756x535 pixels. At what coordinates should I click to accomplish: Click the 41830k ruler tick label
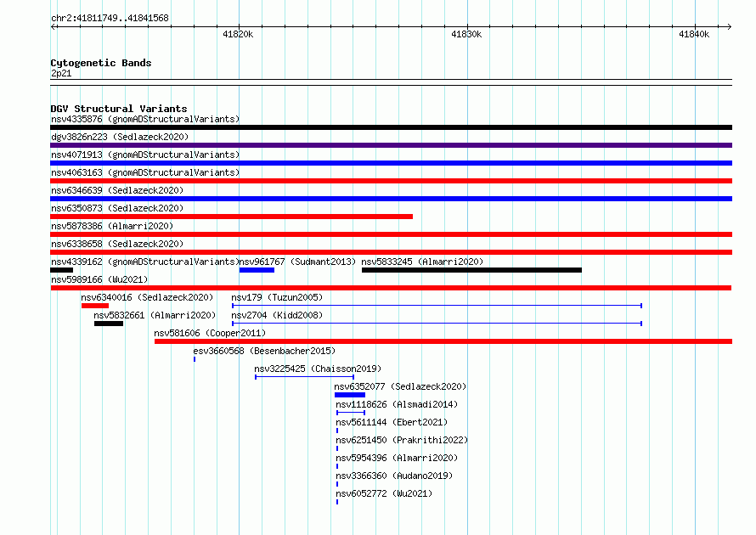click(x=466, y=35)
